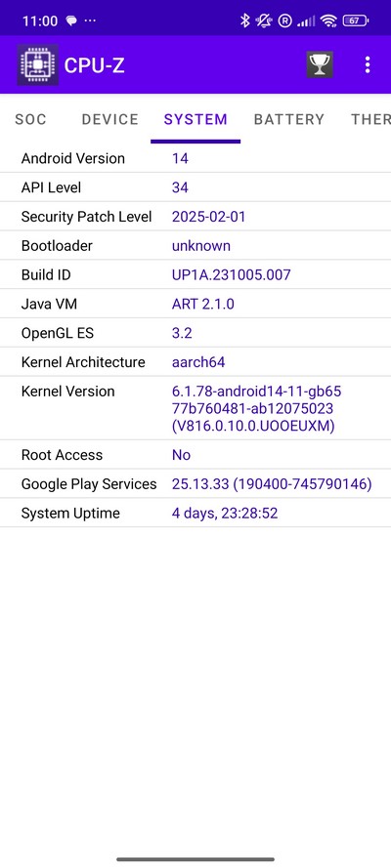Switch to the SOC tab
Image resolution: width=391 pixels, height=868 pixels.
30,119
